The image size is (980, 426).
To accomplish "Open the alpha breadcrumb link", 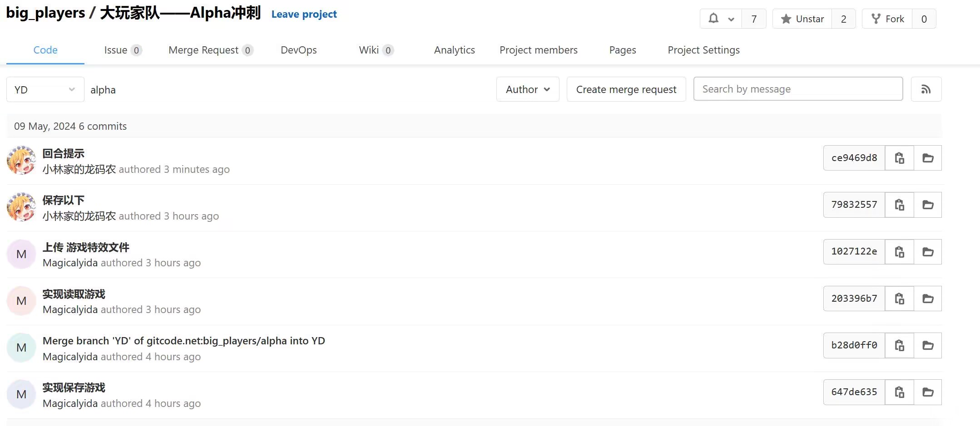I will click(x=103, y=90).
